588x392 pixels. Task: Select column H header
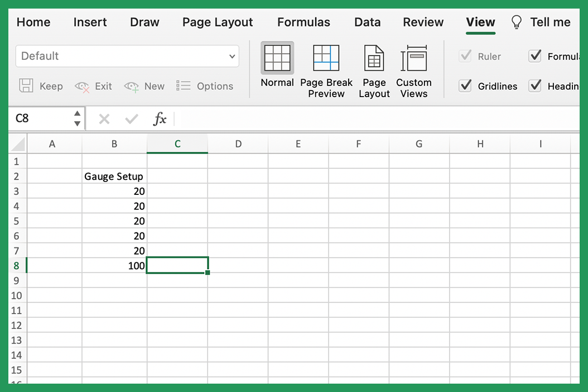[480, 144]
